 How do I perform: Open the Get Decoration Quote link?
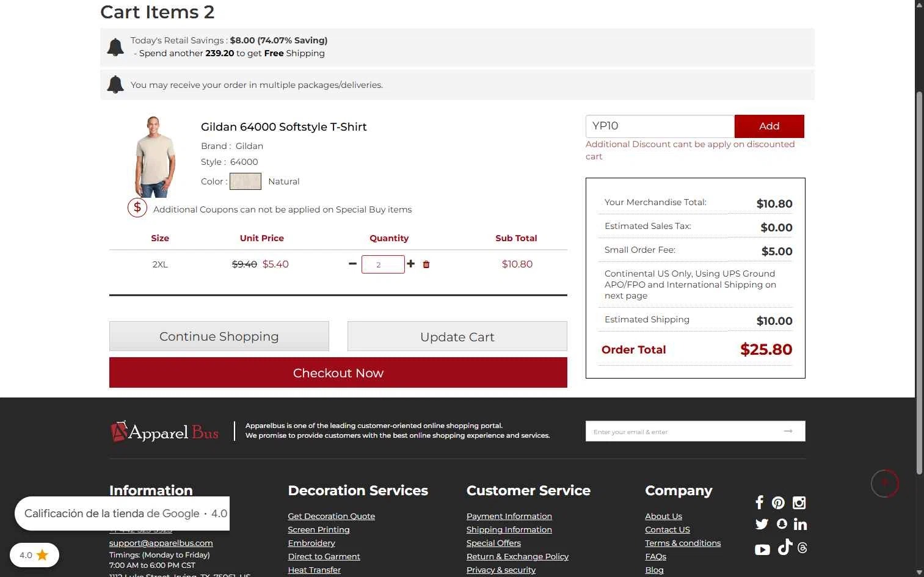(332, 516)
